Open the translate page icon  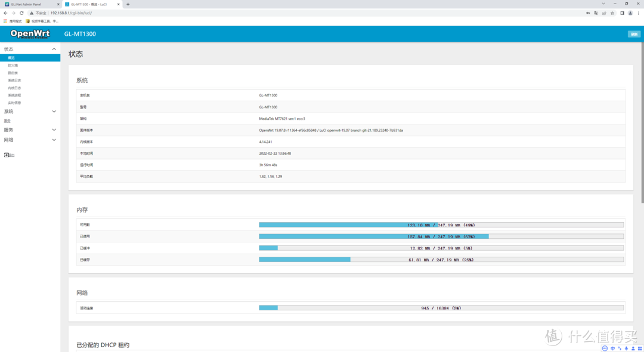[x=596, y=13]
